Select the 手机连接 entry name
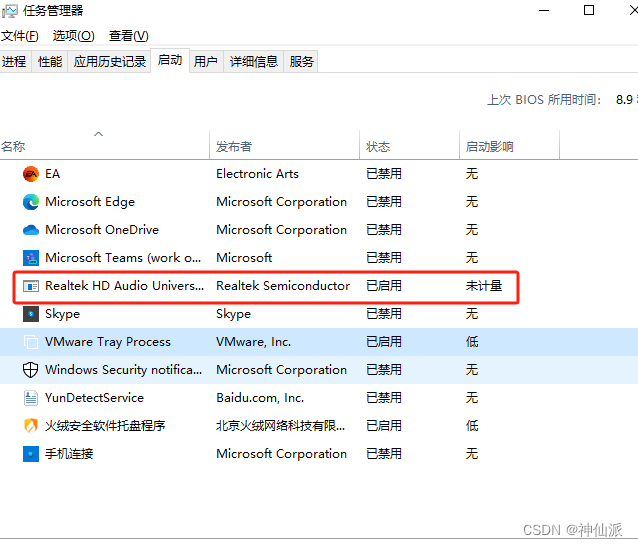Viewport: 638px width, 546px height. [69, 454]
